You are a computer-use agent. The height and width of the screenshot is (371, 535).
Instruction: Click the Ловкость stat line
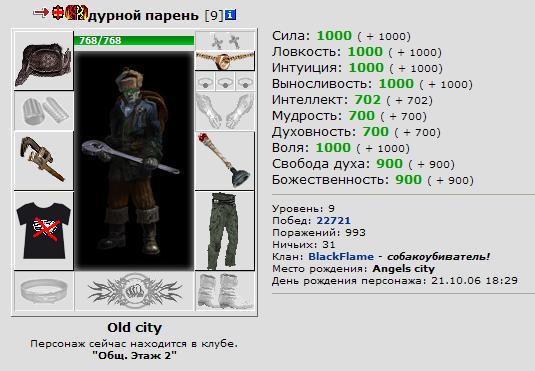(357, 52)
